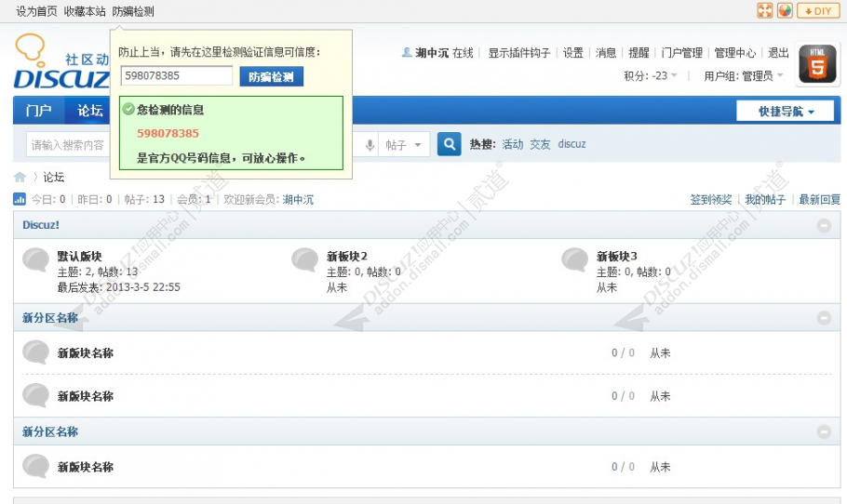Collapse the last 新分区名称 section
The width and height of the screenshot is (847, 504).
tap(824, 431)
